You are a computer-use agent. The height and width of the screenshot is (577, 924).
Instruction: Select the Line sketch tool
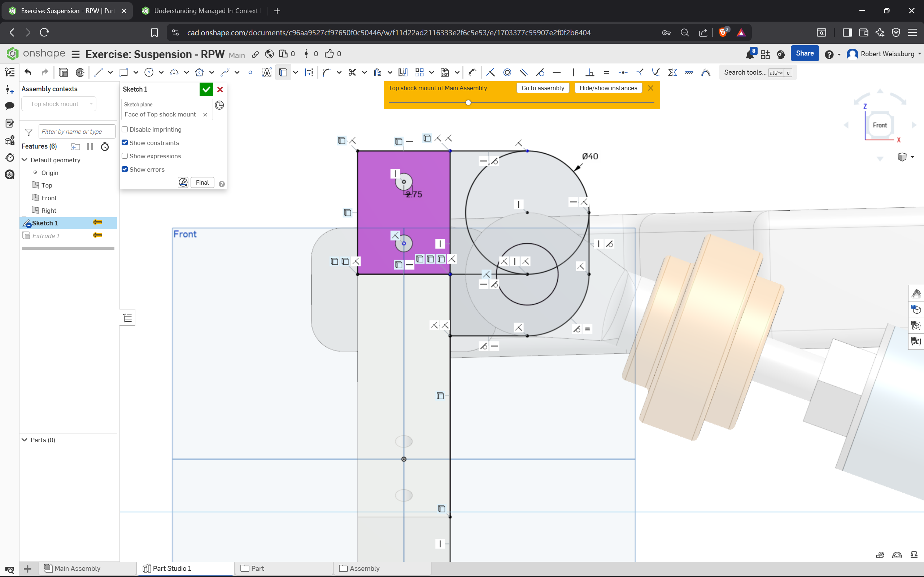click(x=98, y=72)
